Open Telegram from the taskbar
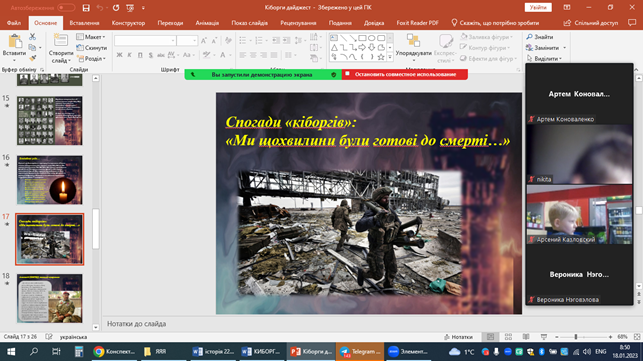Viewport: 643px width, 361px height. (x=360, y=352)
